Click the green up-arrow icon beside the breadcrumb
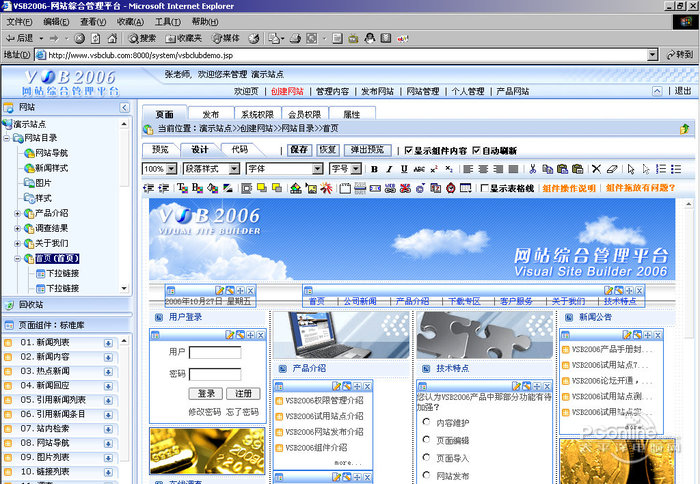 [x=684, y=129]
